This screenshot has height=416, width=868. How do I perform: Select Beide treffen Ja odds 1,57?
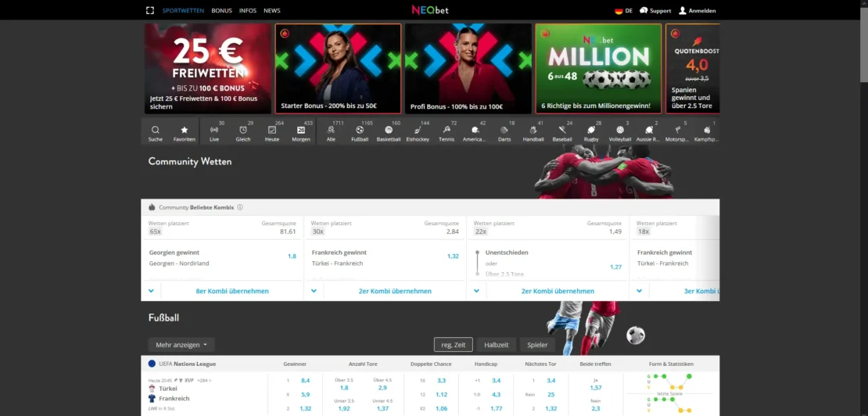596,389
